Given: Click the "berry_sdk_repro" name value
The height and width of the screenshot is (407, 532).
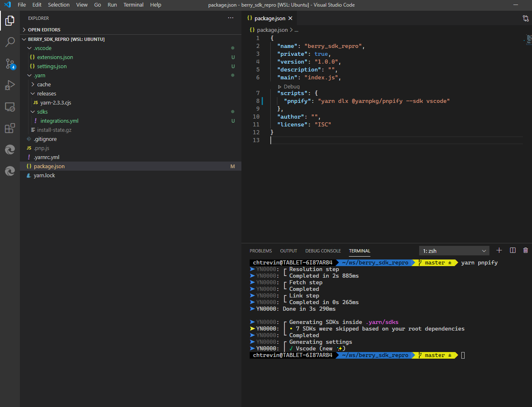Looking at the screenshot, I should pos(333,46).
